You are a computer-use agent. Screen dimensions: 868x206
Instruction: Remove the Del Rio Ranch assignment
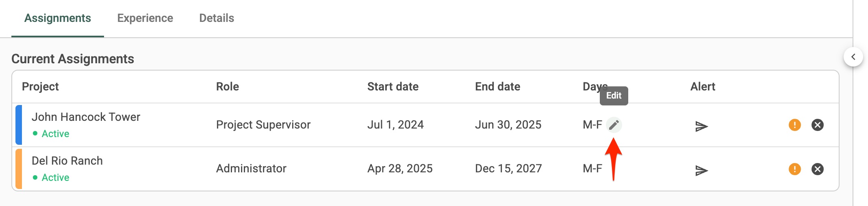(817, 169)
